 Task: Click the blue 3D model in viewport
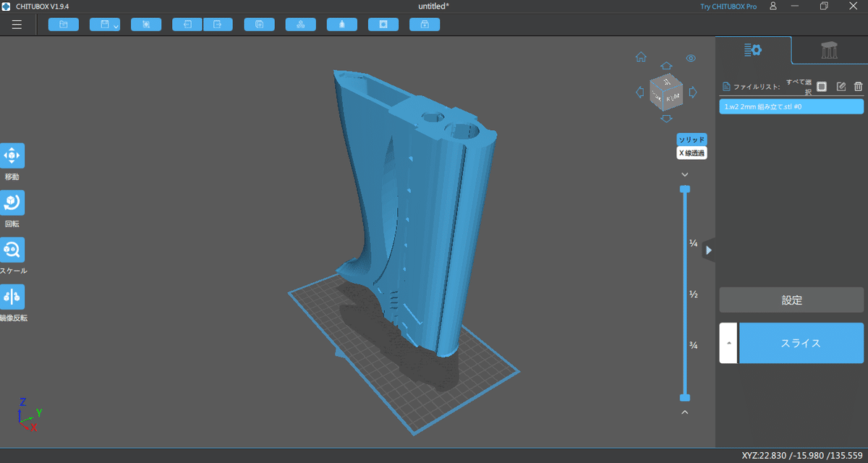pos(427,217)
